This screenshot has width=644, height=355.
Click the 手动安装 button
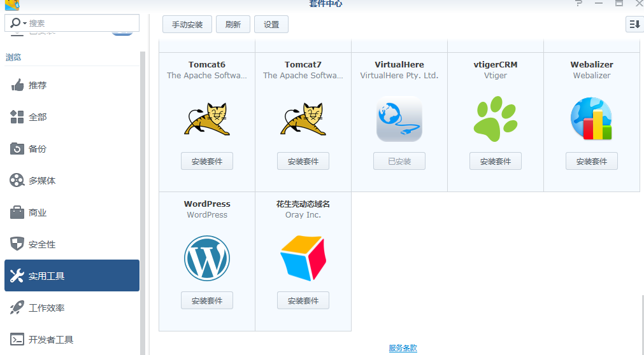[x=187, y=24]
